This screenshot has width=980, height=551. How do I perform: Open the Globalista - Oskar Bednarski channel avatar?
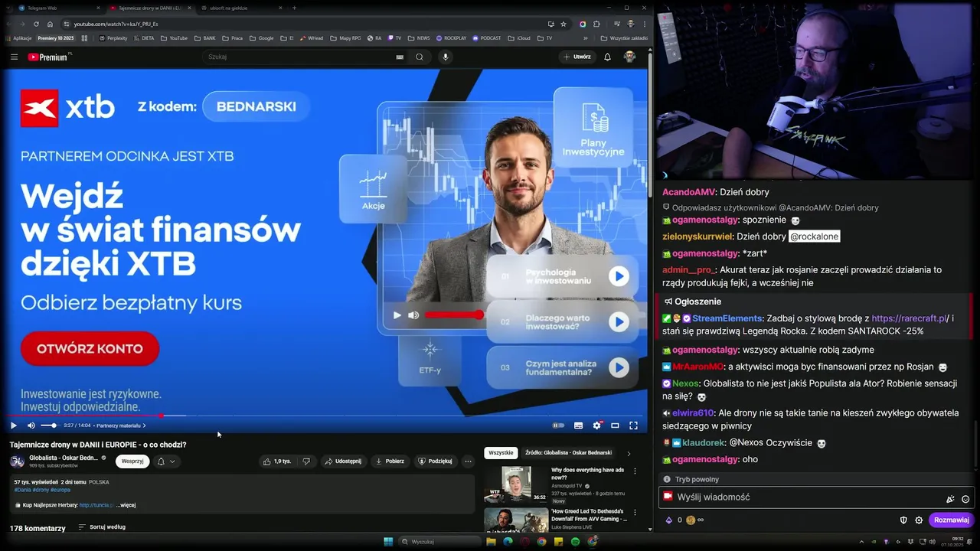coord(17,461)
